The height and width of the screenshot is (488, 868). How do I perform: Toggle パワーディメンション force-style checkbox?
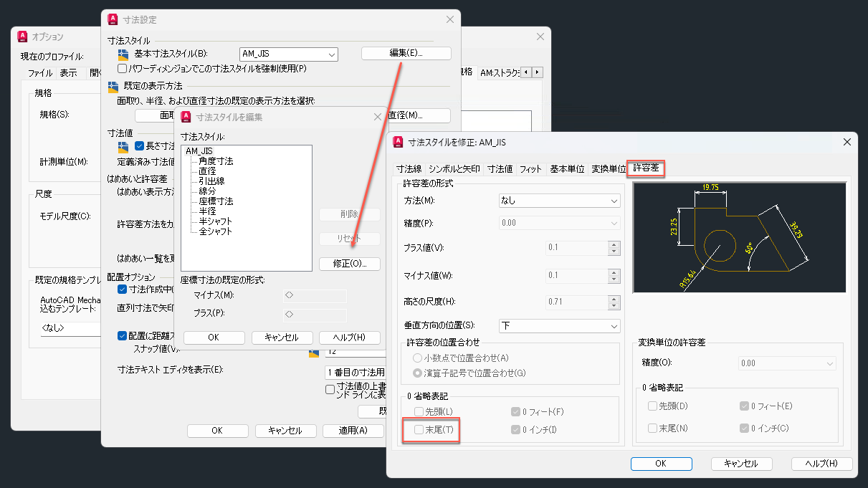click(122, 68)
